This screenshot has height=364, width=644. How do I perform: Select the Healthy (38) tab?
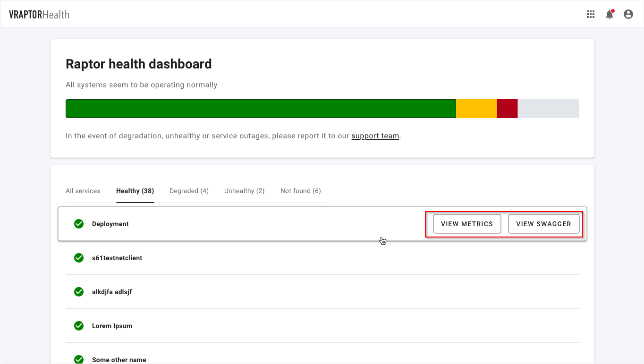pos(135,191)
